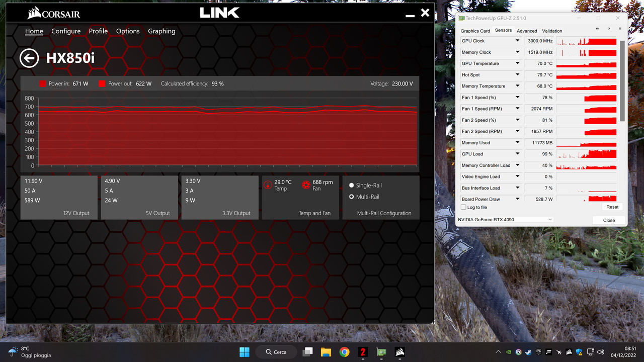The width and height of the screenshot is (644, 362).
Task: Open the Epic Games tray icon
Action: [x=539, y=352]
